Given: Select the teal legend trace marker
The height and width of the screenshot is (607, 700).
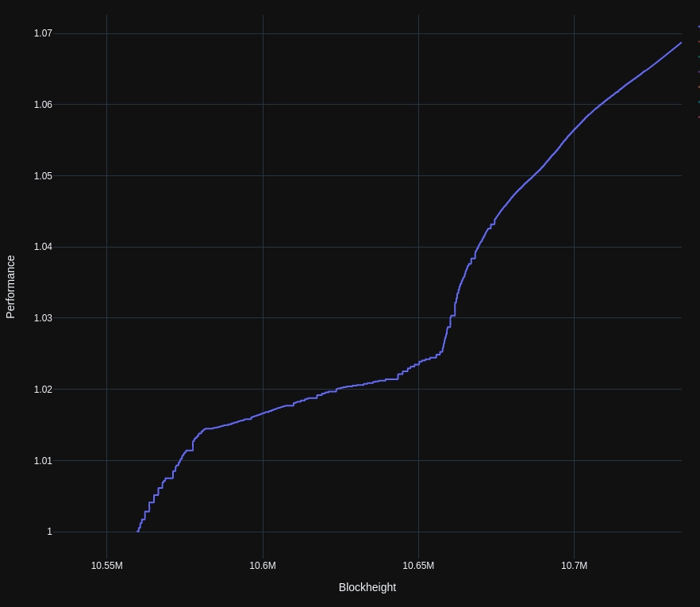Looking at the screenshot, I should [698, 102].
